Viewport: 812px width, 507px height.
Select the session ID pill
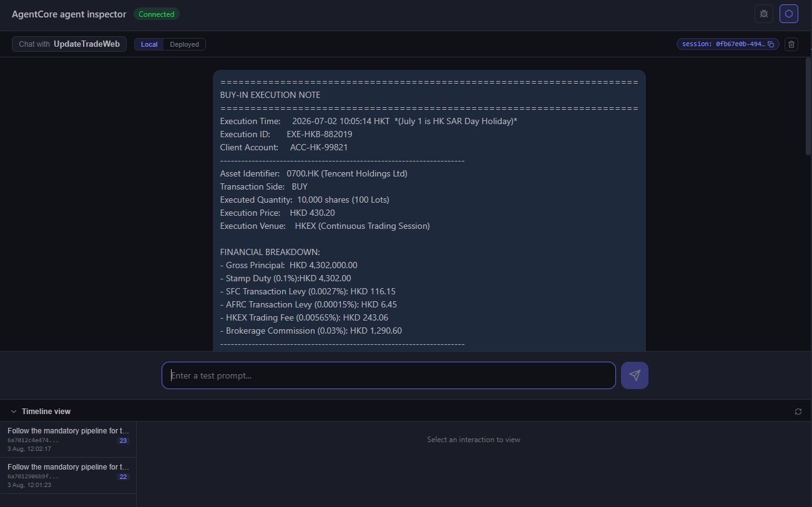728,44
